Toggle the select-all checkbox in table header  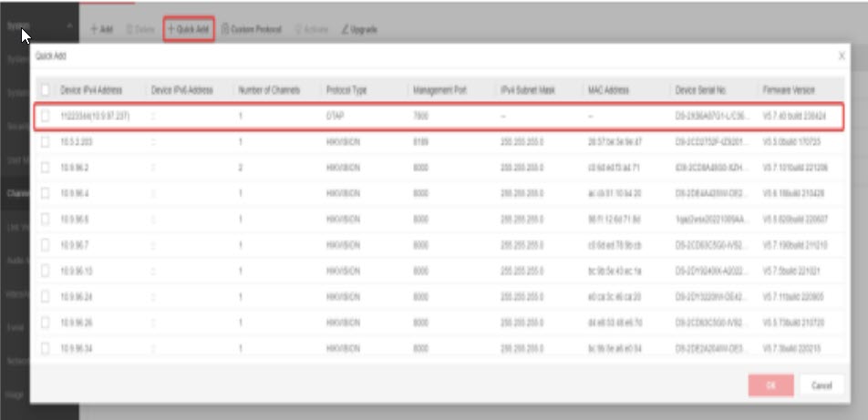(45, 90)
